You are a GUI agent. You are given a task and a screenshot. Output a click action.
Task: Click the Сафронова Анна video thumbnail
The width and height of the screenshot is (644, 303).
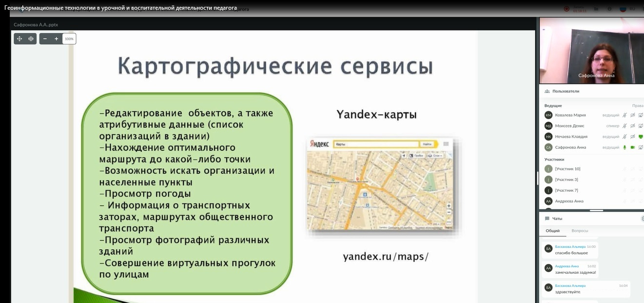591,51
